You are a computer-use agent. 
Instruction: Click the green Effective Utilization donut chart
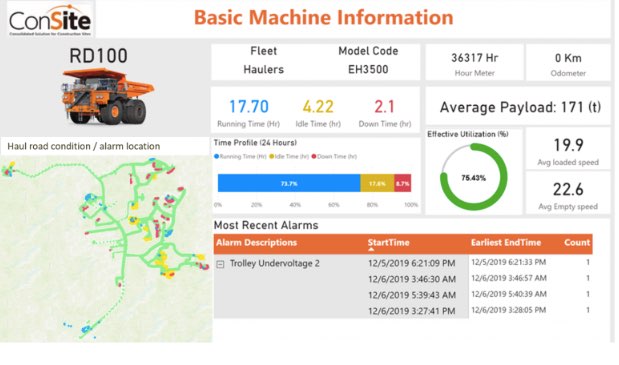(x=474, y=177)
